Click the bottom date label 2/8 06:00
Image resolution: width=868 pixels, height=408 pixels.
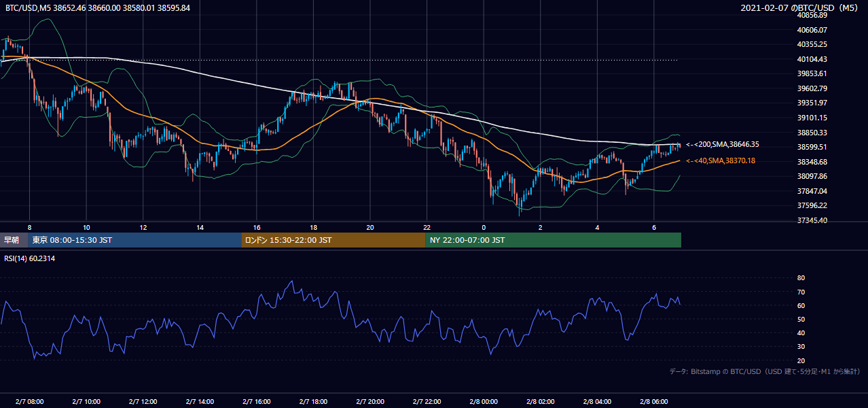coord(653,402)
